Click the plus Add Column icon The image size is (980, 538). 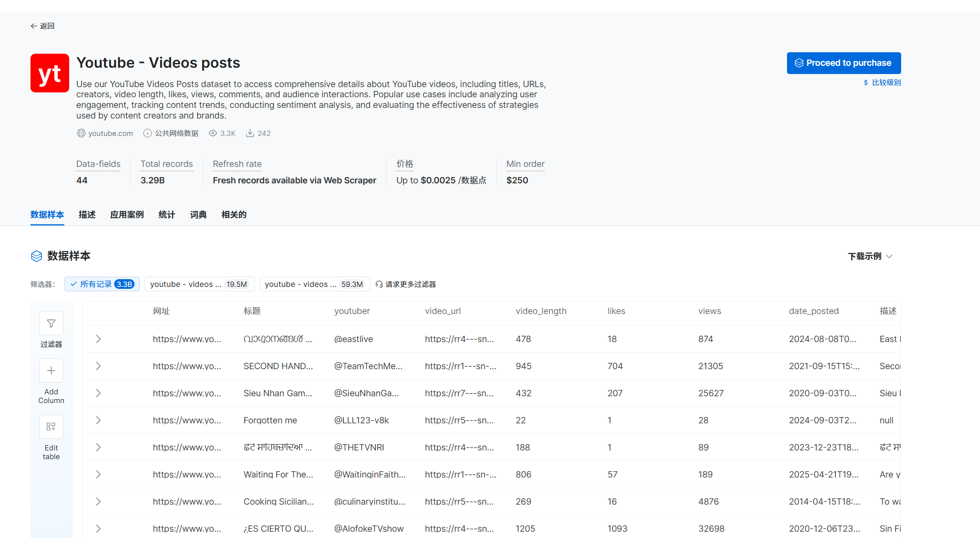pos(51,371)
